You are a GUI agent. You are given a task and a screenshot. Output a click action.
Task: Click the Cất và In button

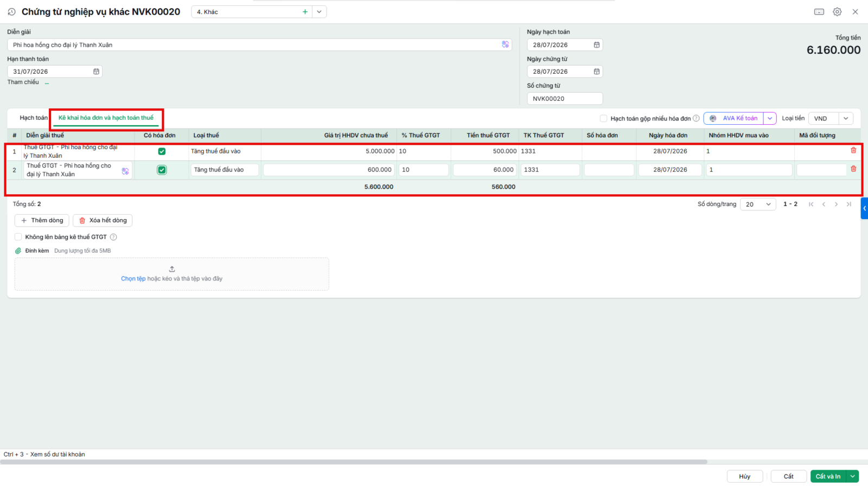click(x=828, y=476)
